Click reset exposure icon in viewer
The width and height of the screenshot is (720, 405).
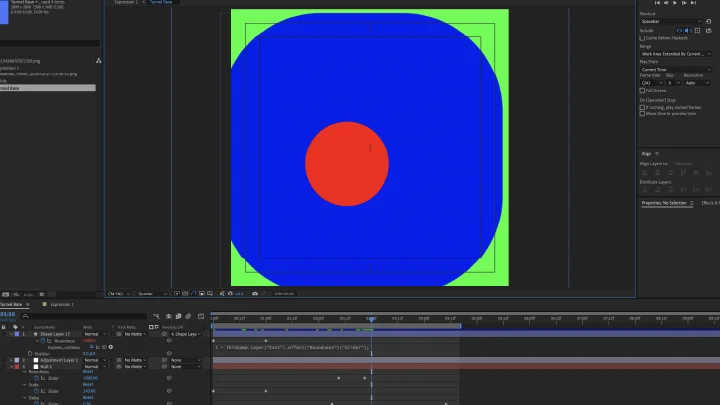pyautogui.click(x=230, y=294)
